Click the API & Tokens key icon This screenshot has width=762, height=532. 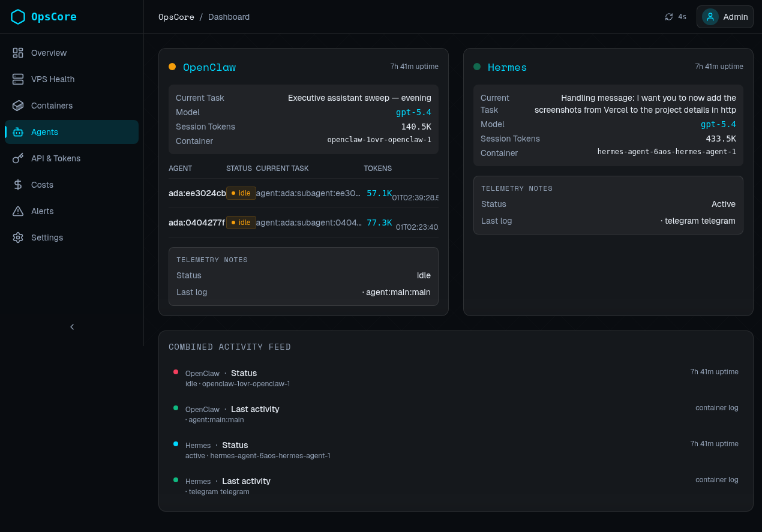(18, 158)
